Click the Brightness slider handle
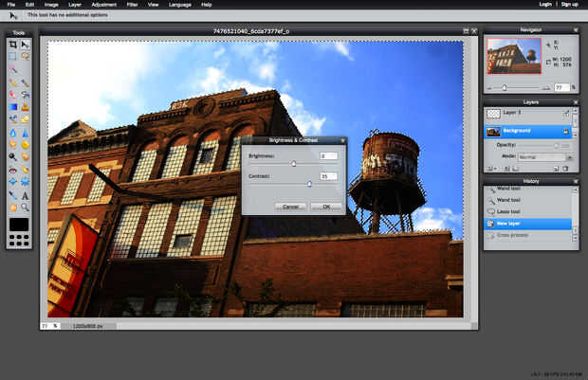 294,164
